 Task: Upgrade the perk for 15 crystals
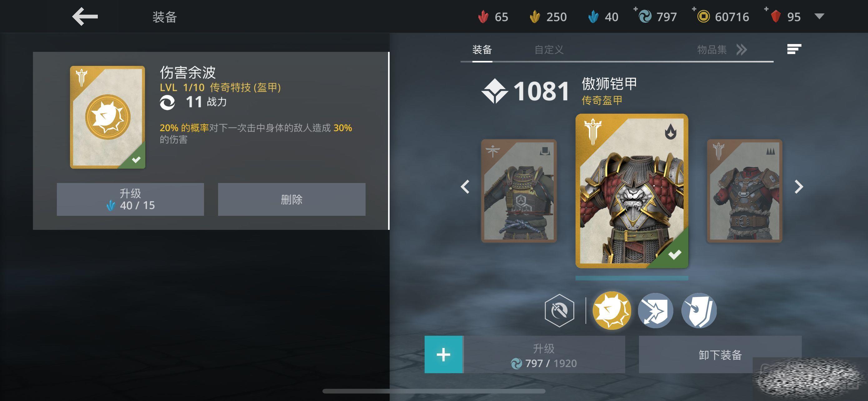130,199
